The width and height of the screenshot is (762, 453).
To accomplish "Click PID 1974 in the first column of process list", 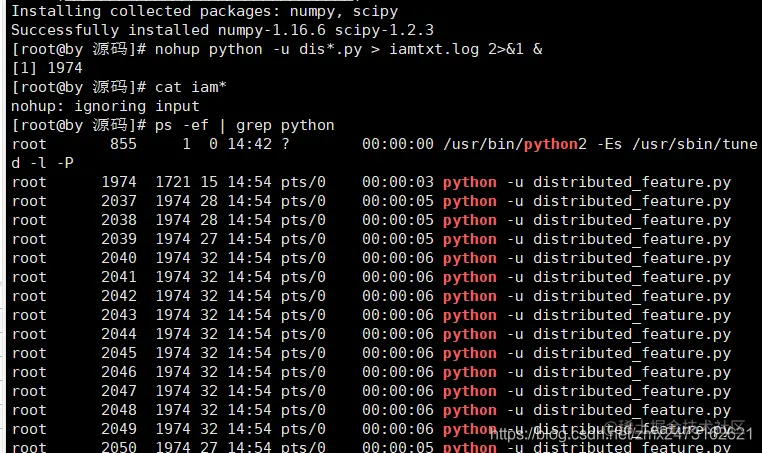I will click(x=119, y=182).
